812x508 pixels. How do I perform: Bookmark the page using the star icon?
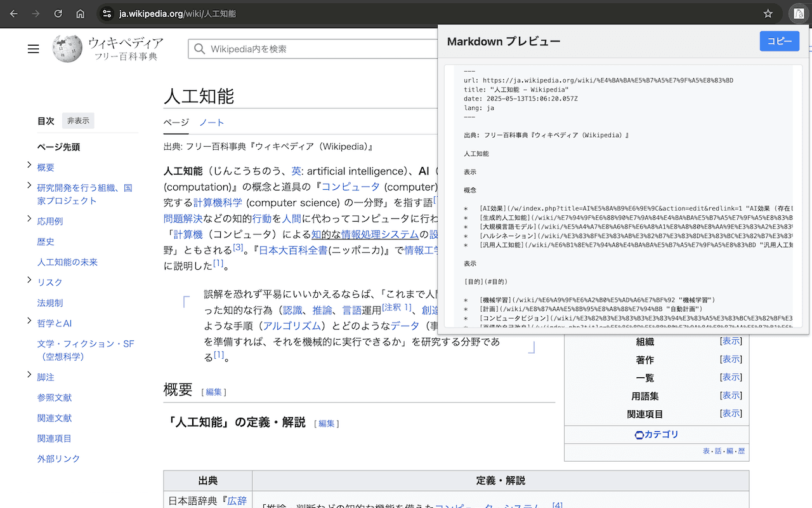tap(768, 13)
